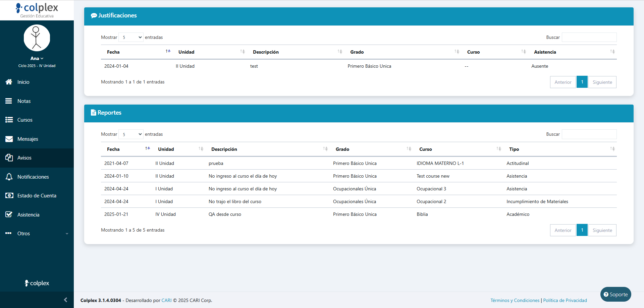The width and height of the screenshot is (644, 308).
Task: Click 'No trajo el libro del curso'
Action: [235, 201]
